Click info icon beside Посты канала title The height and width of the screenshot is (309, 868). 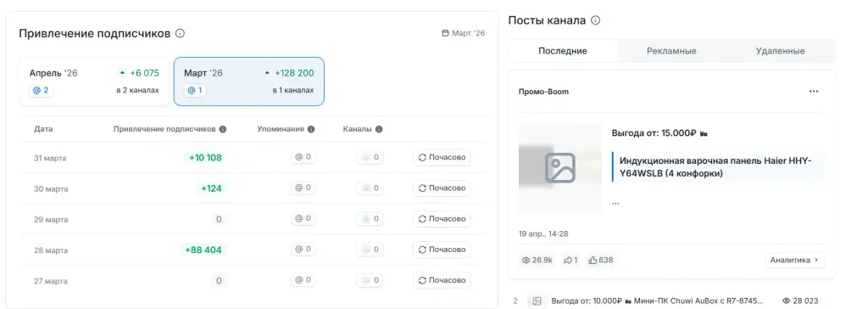click(x=595, y=20)
